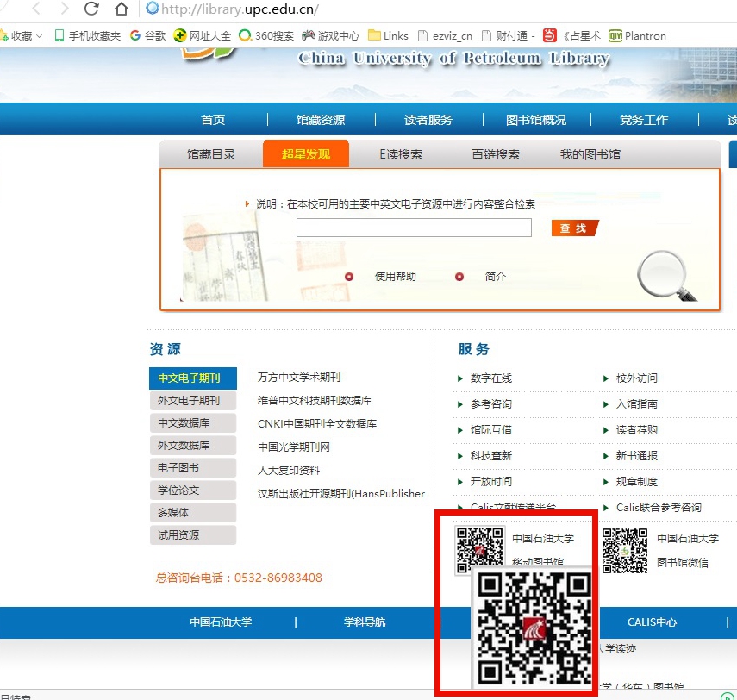Open 中国石油大学 footer link
The width and height of the screenshot is (737, 700).
221,622
